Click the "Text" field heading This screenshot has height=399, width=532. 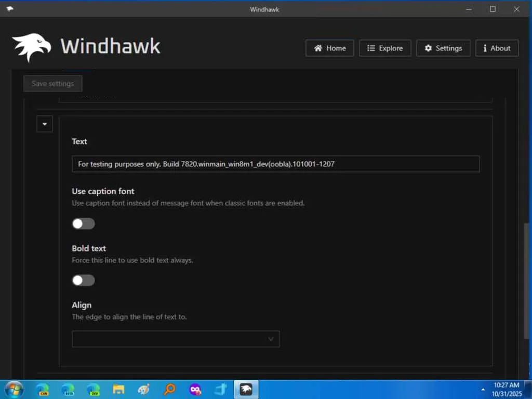point(79,141)
